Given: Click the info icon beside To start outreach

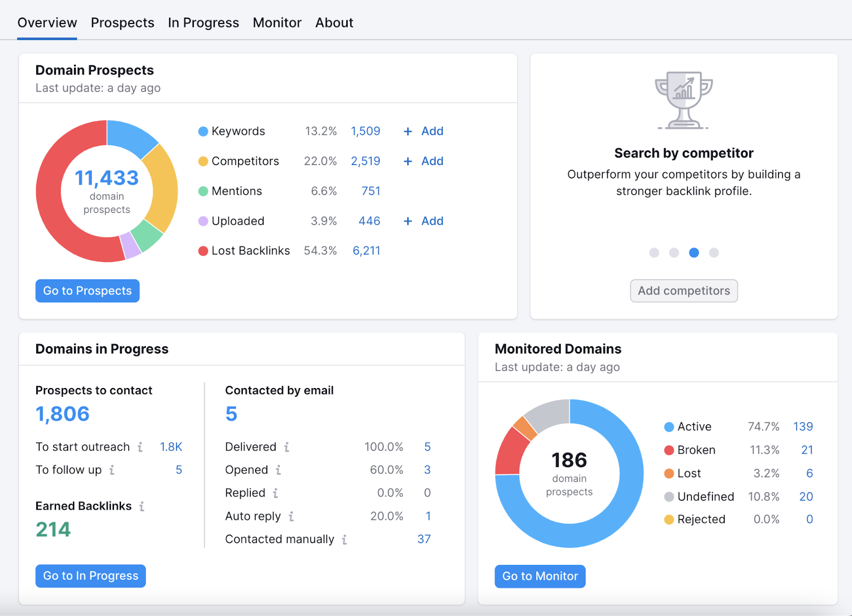Looking at the screenshot, I should pos(140,447).
